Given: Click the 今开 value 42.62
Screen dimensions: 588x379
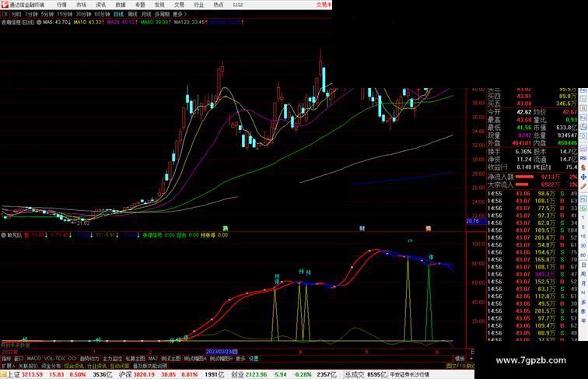Looking at the screenshot, I should point(524,112).
